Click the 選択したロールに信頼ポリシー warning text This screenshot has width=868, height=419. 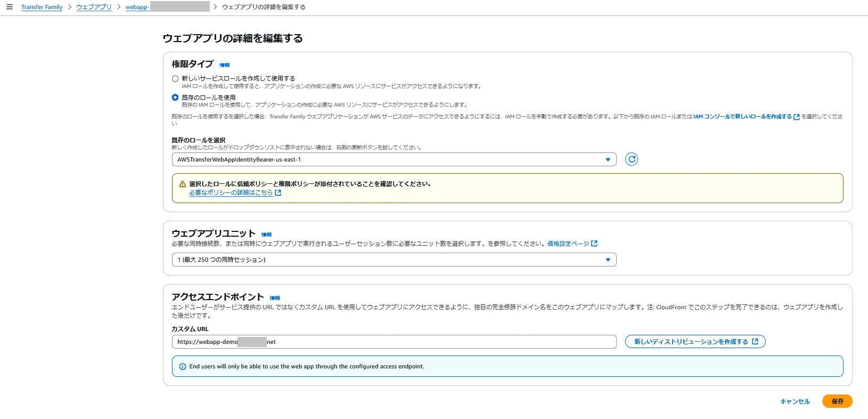point(310,184)
